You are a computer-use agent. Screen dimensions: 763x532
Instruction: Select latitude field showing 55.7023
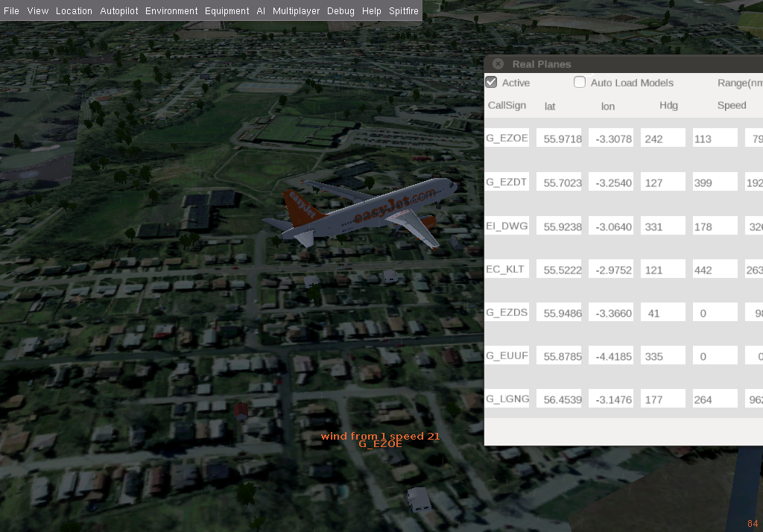click(x=559, y=183)
